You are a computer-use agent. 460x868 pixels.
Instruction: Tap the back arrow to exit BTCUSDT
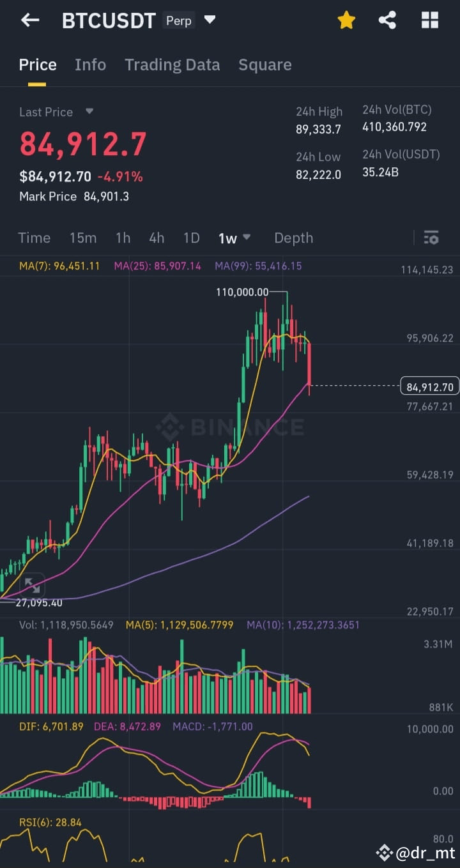pos(29,20)
